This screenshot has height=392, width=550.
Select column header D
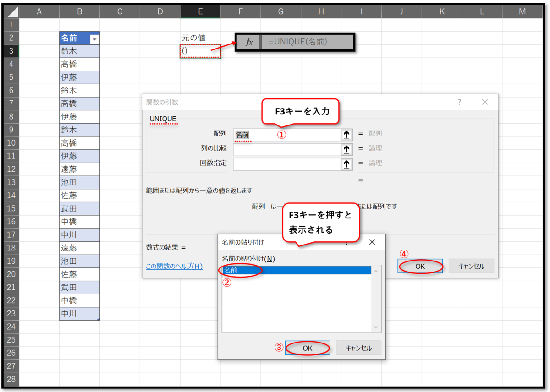coord(160,11)
